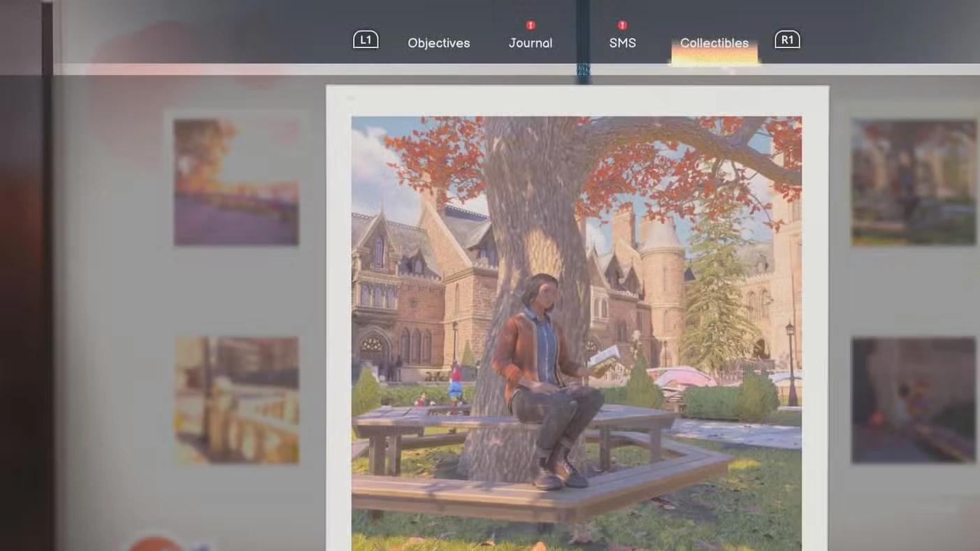Switch to the Journal tab
Screen dimensions: 980x551
pyautogui.click(x=531, y=43)
